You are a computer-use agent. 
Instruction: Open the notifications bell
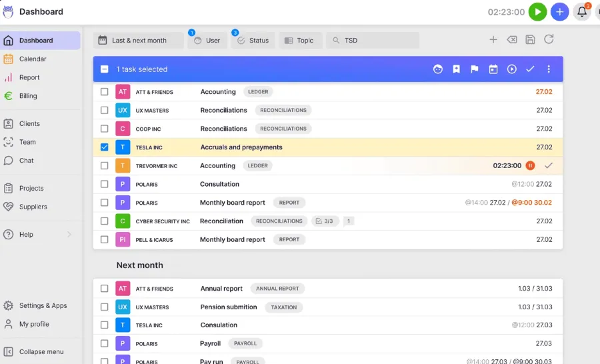click(x=582, y=12)
